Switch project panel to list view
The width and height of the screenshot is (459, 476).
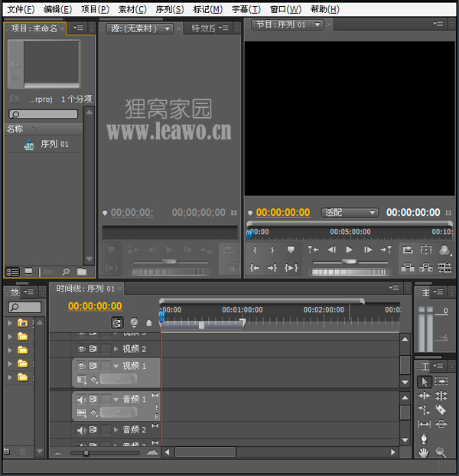pos(13,272)
